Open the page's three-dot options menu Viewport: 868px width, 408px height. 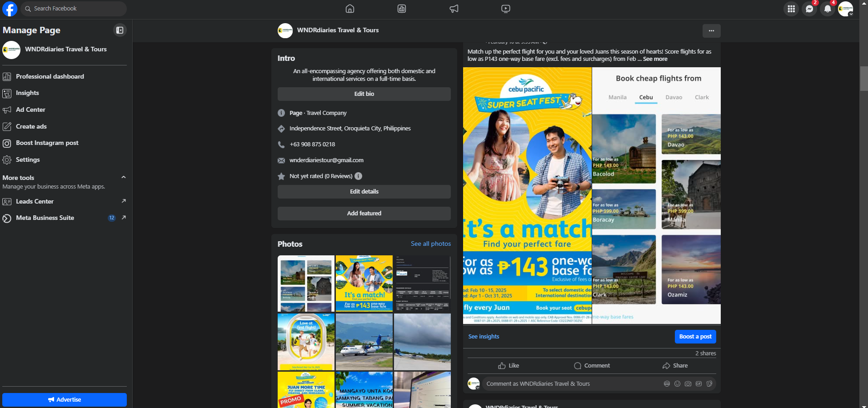(711, 30)
